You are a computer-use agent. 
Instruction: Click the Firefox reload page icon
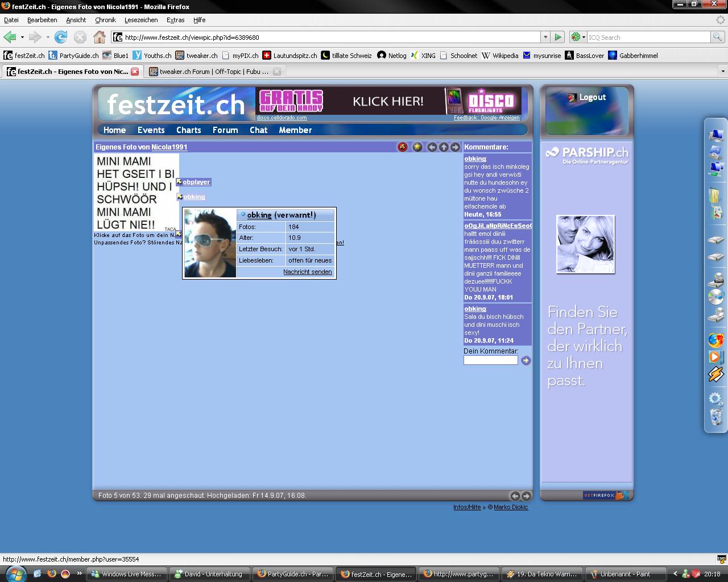(61, 38)
